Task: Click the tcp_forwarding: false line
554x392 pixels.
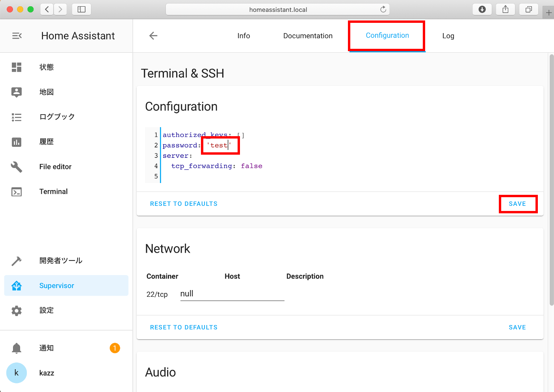Action: (x=217, y=166)
